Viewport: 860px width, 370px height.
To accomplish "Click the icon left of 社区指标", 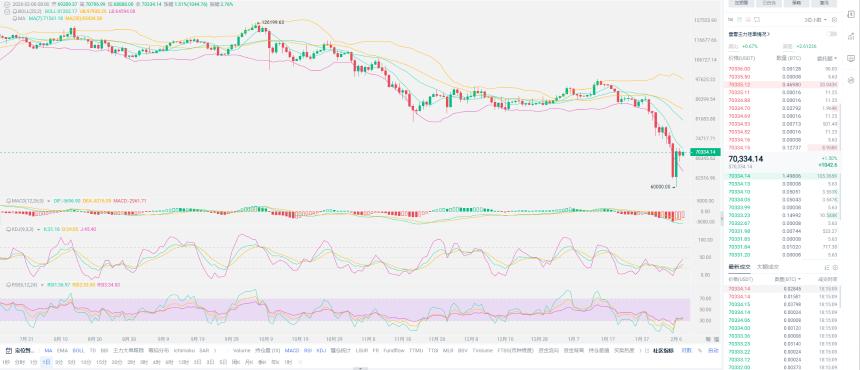I will click(x=647, y=350).
